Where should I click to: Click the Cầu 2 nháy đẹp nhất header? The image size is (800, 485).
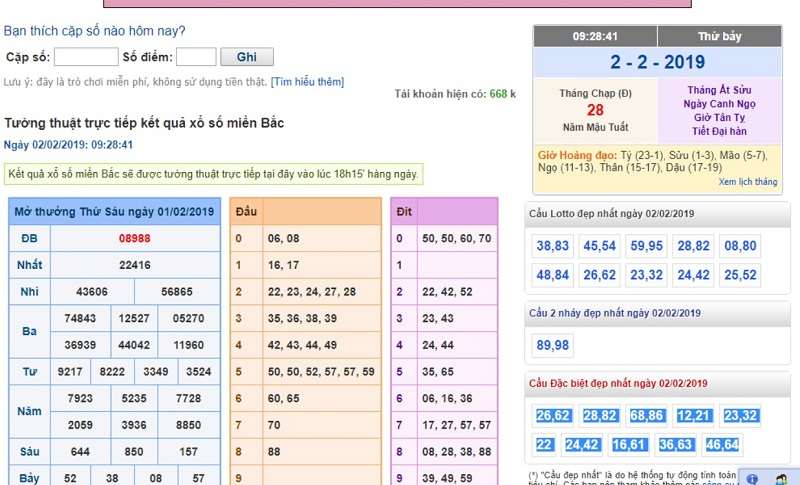point(657,313)
